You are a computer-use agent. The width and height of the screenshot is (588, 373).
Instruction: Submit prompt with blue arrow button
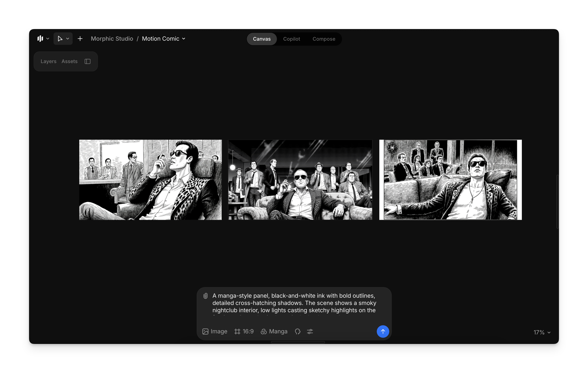click(x=383, y=331)
